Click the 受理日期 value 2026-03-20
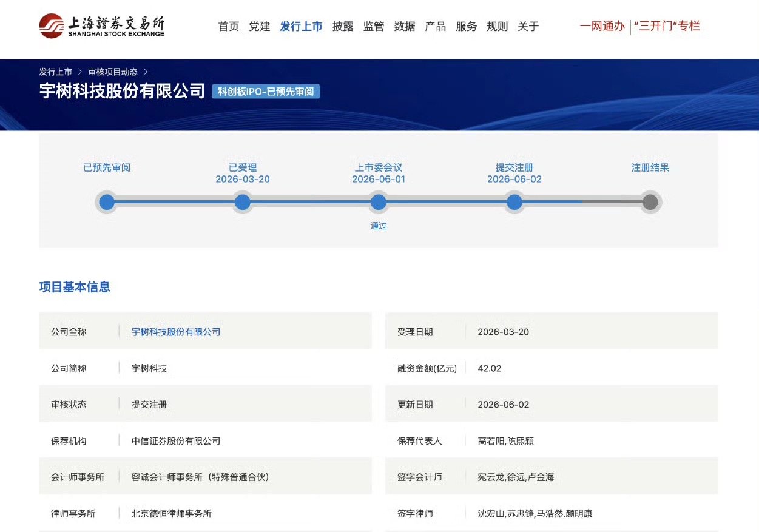The width and height of the screenshot is (759, 532). [504, 332]
